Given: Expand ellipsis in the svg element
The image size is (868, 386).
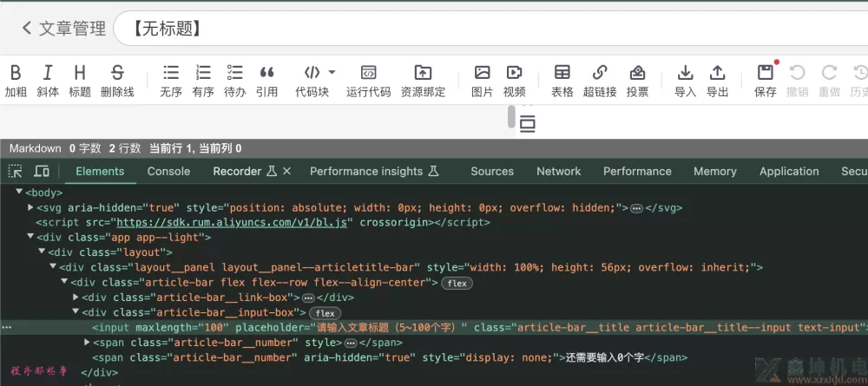Looking at the screenshot, I should pyautogui.click(x=636, y=208).
